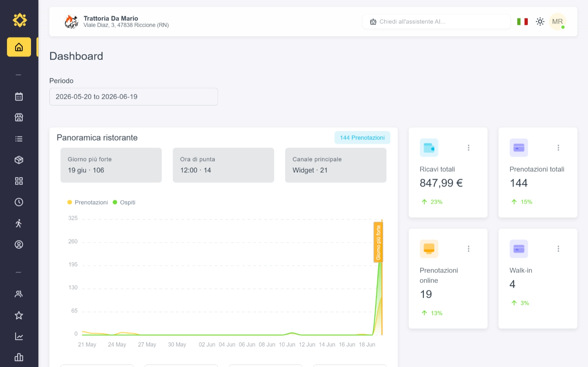
Task: Open the calendar icon in sidebar
Action: [19, 97]
